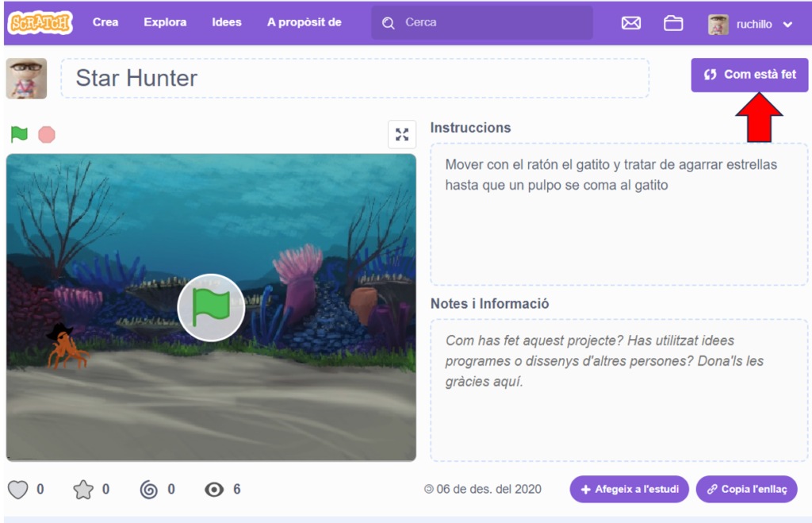The height and width of the screenshot is (523, 812).
Task: Click the Star Hunter title field
Action: point(354,78)
